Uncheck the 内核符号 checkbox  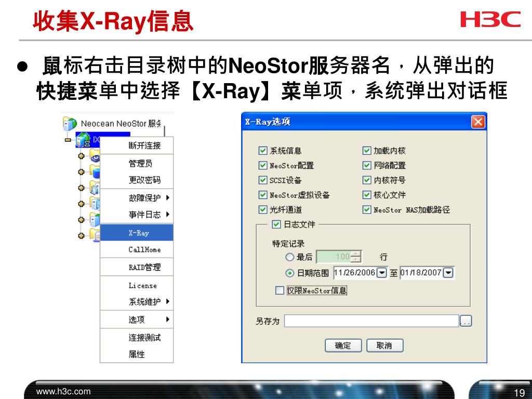366,180
